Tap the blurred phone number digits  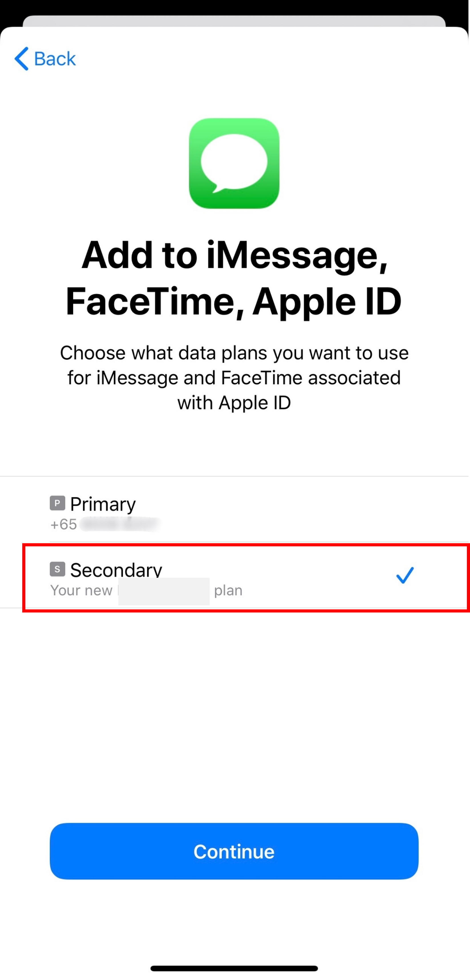tap(120, 524)
